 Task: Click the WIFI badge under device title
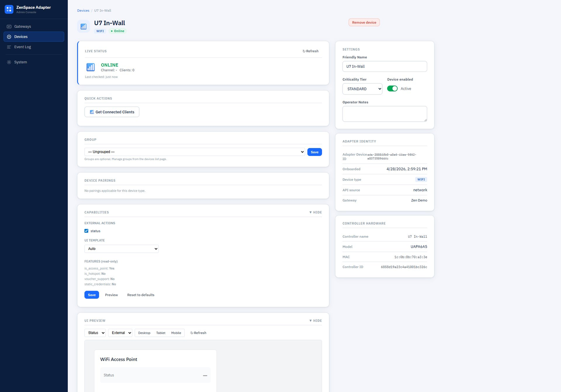(101, 31)
